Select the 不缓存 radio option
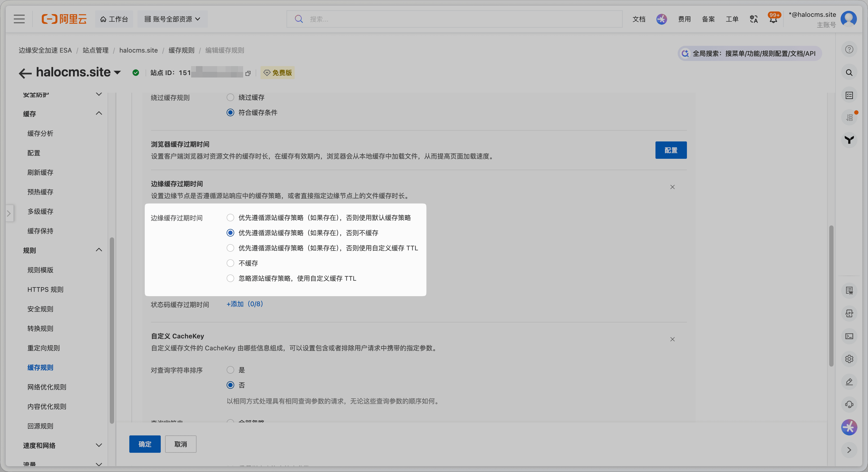The width and height of the screenshot is (868, 472). 230,263
